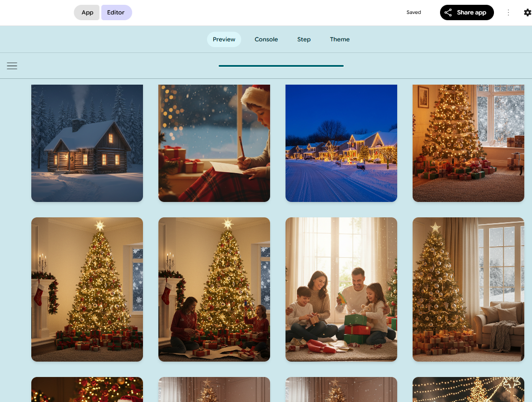The width and height of the screenshot is (532, 402).
Task: Open the tree with fireplace stockings image
Action: (87, 289)
